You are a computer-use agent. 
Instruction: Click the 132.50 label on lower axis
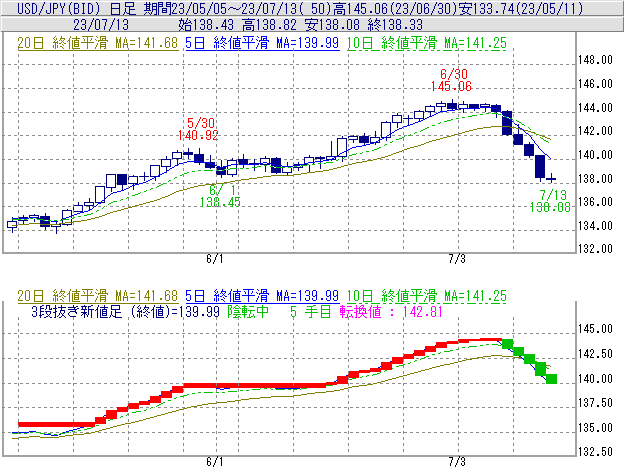tap(595, 452)
